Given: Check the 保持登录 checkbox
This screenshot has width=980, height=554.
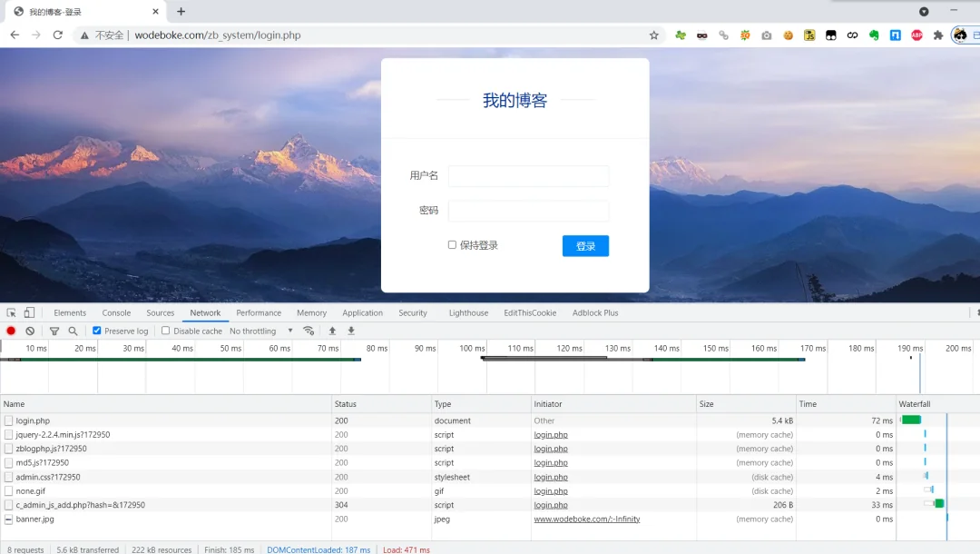Looking at the screenshot, I should 452,244.
